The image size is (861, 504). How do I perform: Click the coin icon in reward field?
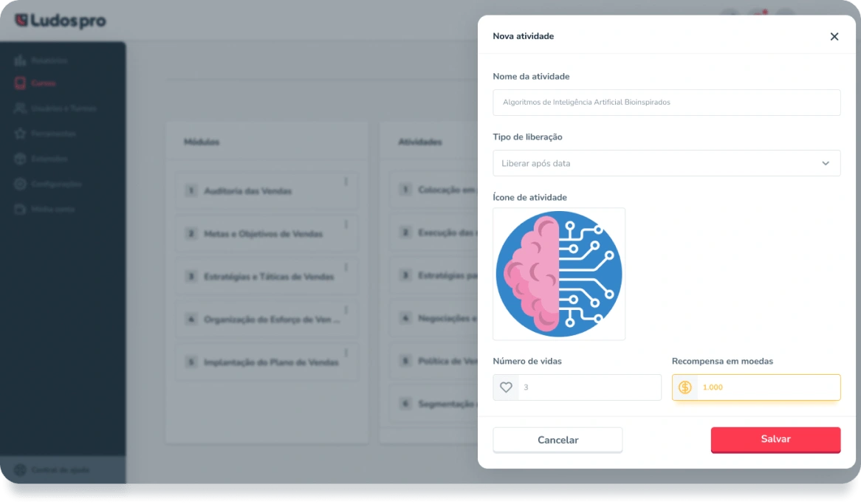coord(685,387)
